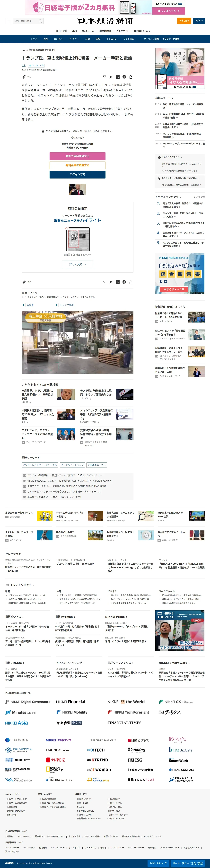Viewport: 210px width, 868px height.
Task: Click the 無料会員に登録する button
Action: (78, 165)
